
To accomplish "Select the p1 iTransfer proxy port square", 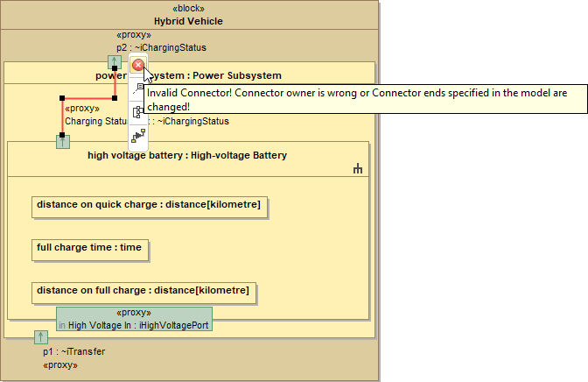I will tap(41, 337).
